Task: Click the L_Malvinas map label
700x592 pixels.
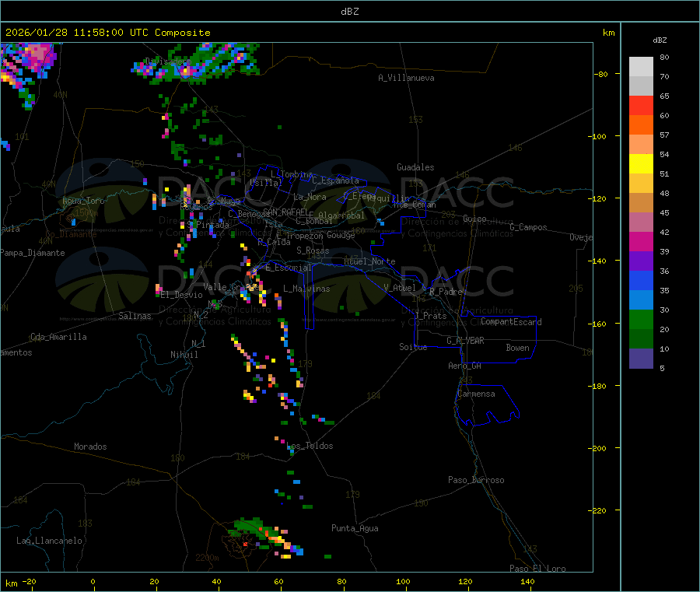Action: click(306, 289)
